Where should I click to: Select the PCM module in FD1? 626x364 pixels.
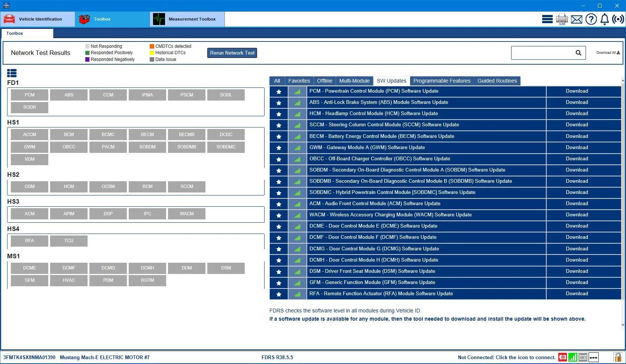[x=30, y=95]
